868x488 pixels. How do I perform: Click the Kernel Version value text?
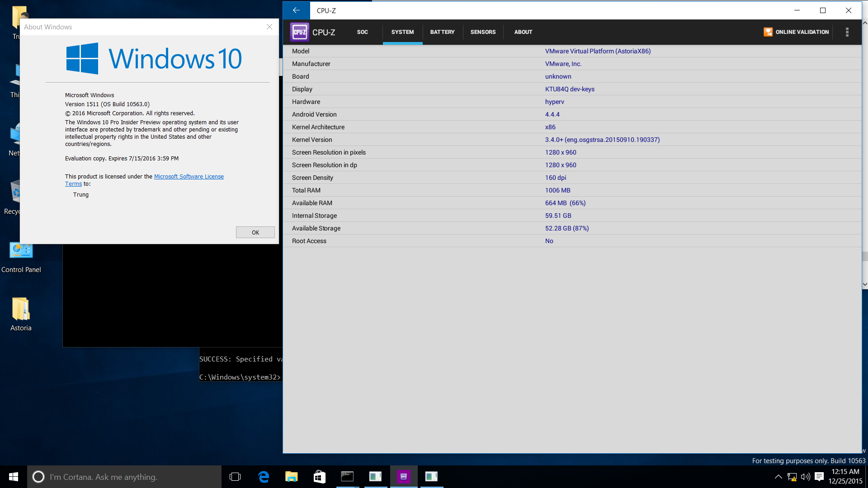click(x=602, y=140)
